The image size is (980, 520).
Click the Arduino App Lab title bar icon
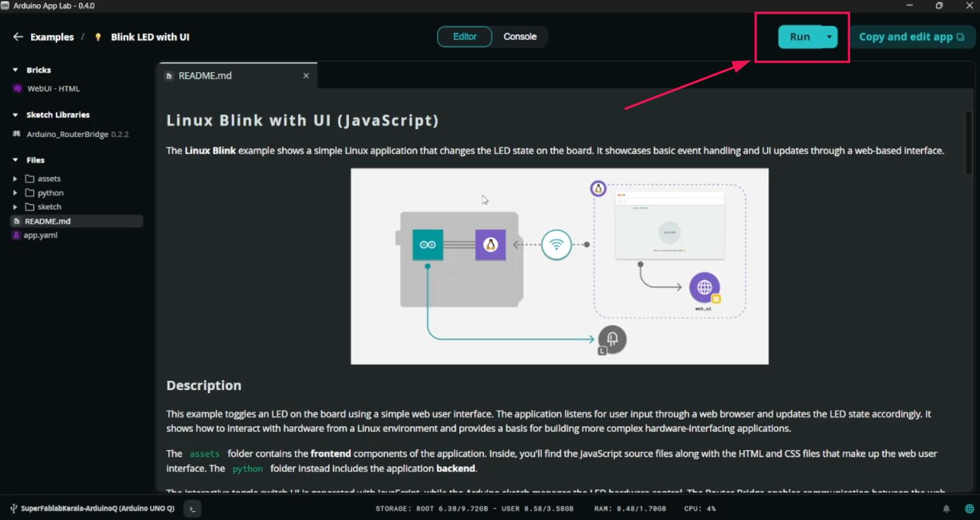coord(5,6)
